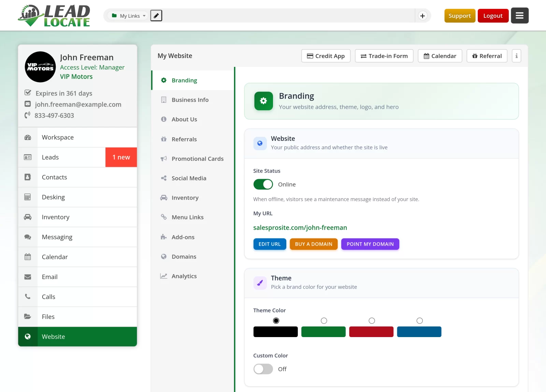Screen dimensions: 546x392
Task: Click the Inventory car icon in sidebar
Action: click(28, 217)
